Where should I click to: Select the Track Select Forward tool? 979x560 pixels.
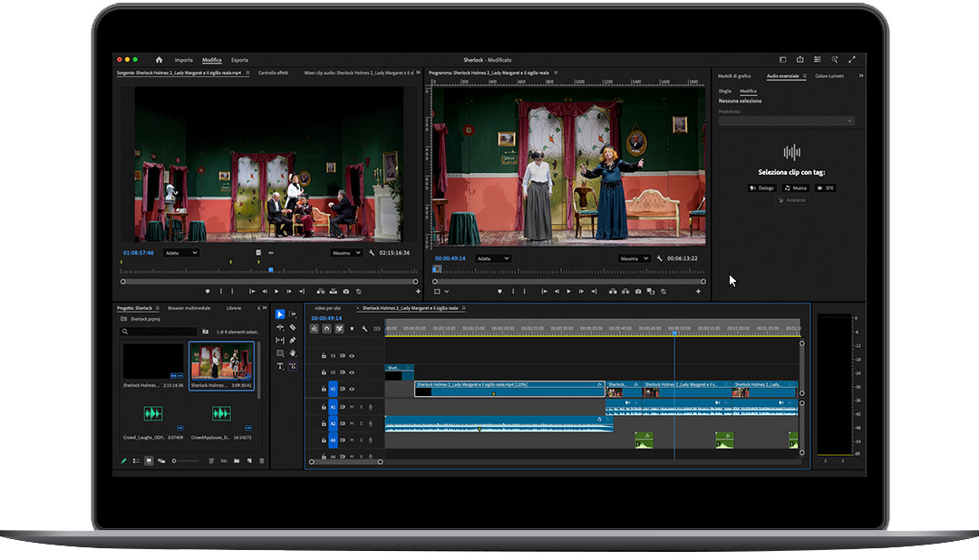293,314
